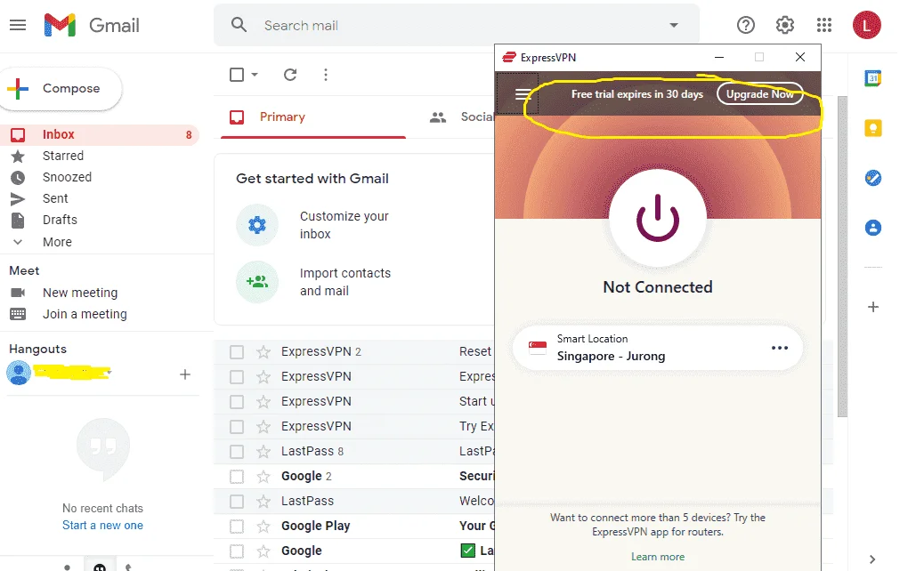Screen dimensions: 924x571
Task: Open Google Keep side panel icon
Action: 872,128
